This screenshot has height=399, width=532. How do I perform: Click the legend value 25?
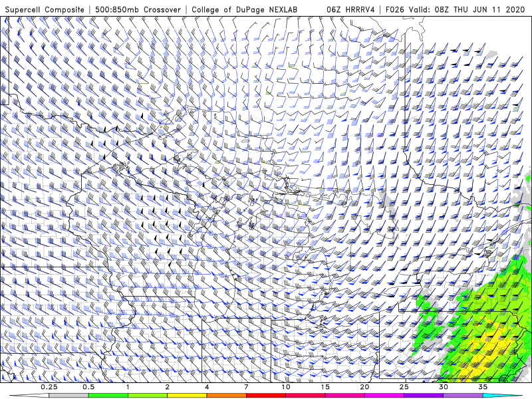[x=404, y=387]
